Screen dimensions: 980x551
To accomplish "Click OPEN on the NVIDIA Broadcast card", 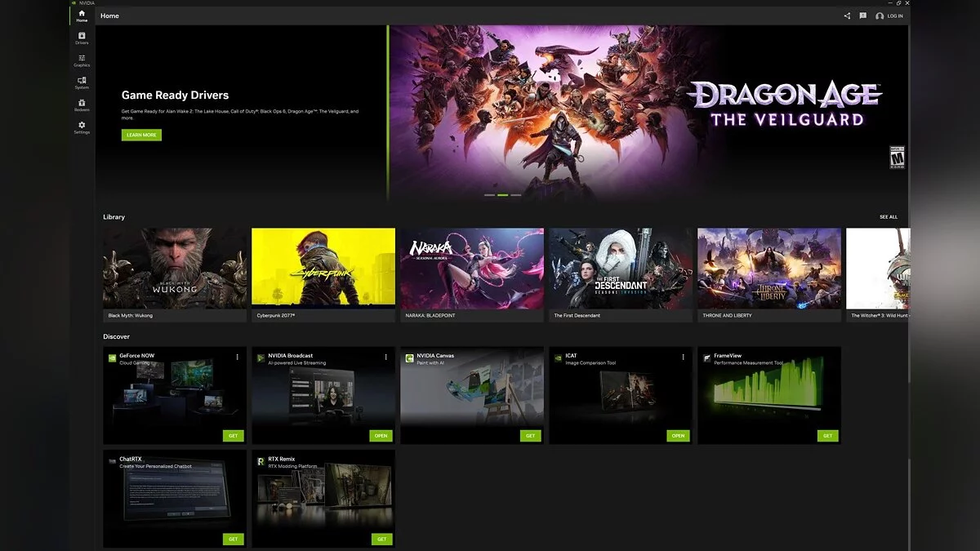I will click(381, 436).
